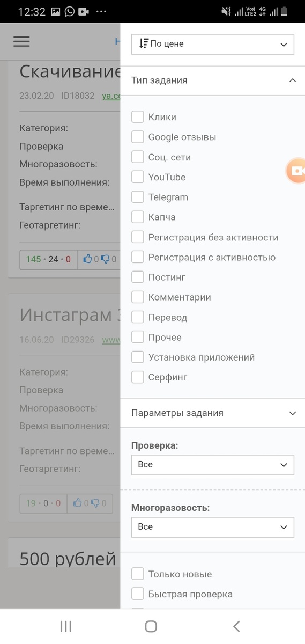Collapse the Тип задания section

tap(213, 80)
